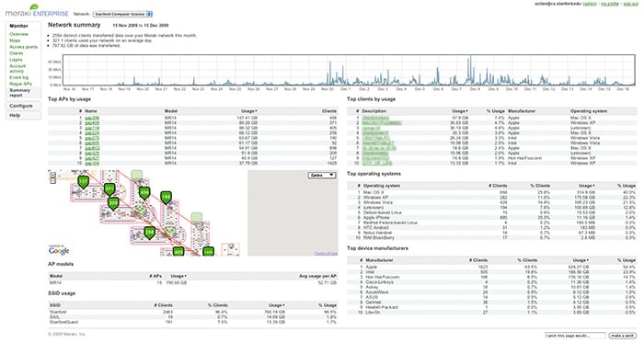Click the sign out link
The image size is (644, 343).
pyautogui.click(x=630, y=4)
